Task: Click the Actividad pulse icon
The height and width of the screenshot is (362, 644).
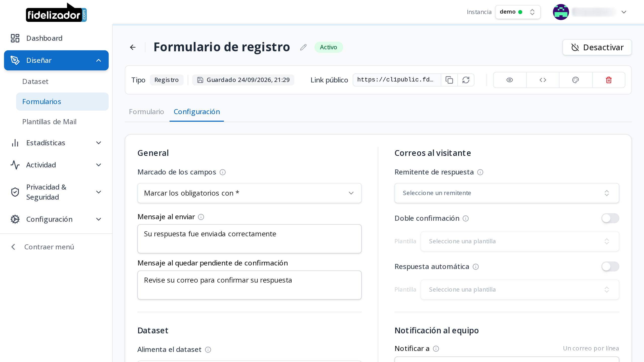Action: (15, 165)
